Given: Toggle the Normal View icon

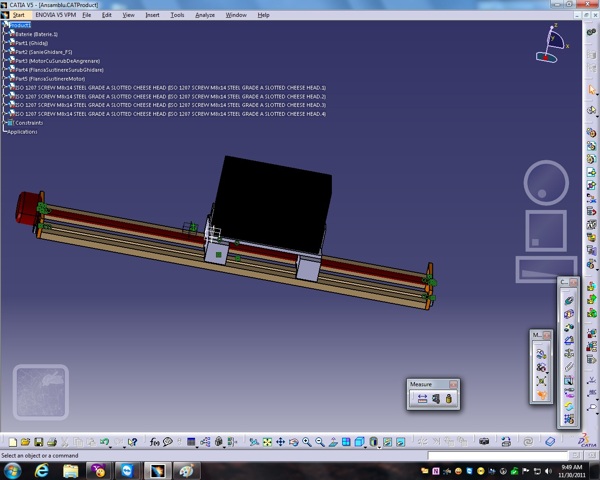Looking at the screenshot, I should (x=333, y=442).
